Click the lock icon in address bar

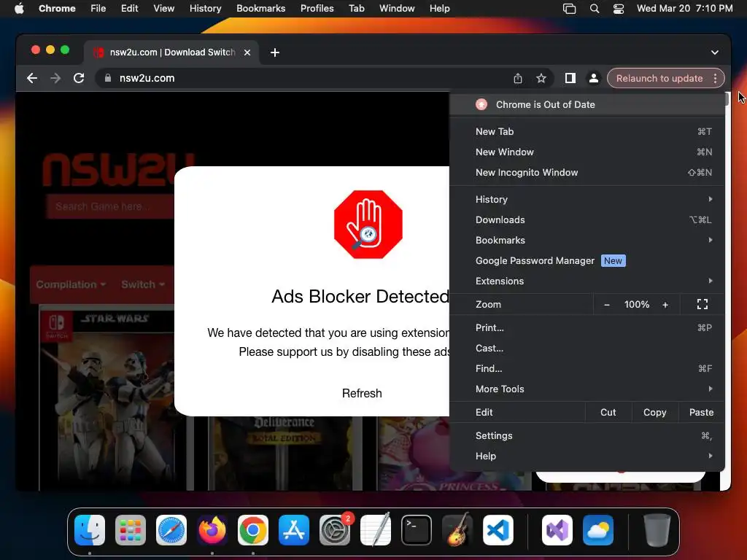[x=108, y=78]
